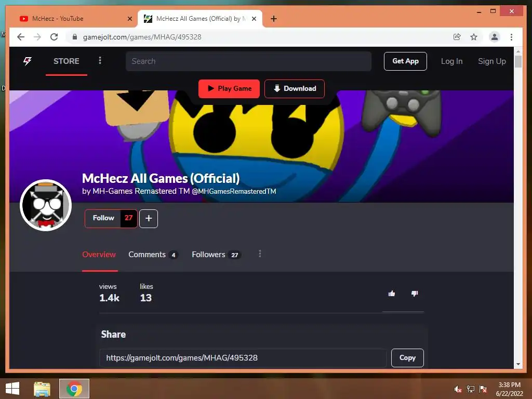Click the Game Jolt search field

[248, 61]
